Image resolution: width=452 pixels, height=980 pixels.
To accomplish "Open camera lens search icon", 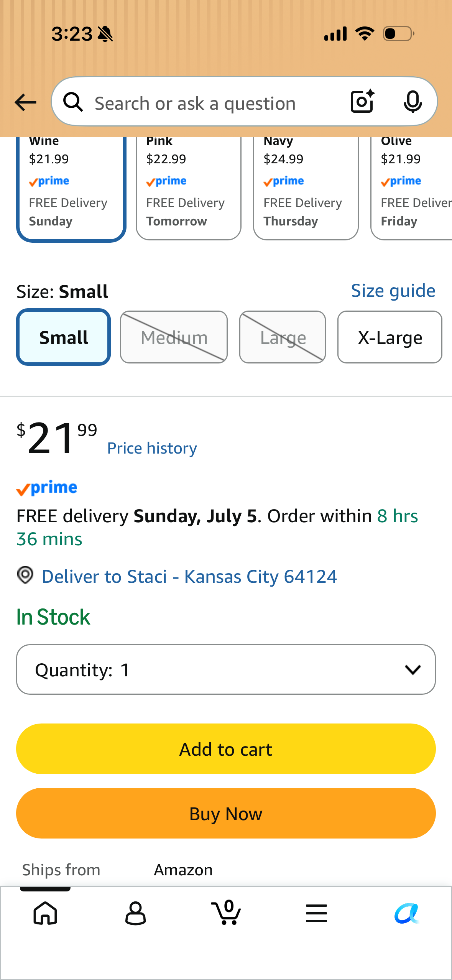I will 362,102.
